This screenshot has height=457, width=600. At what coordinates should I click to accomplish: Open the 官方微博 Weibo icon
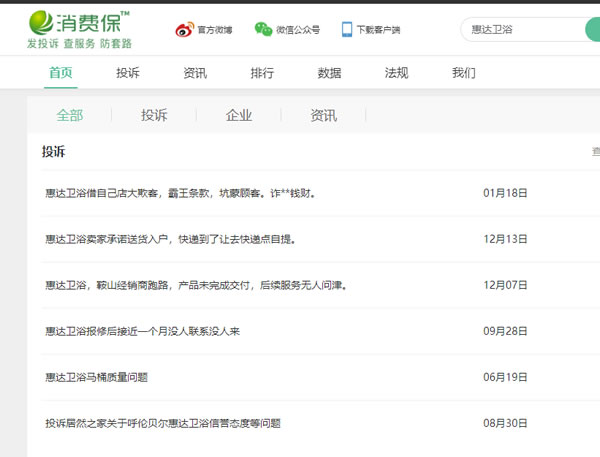click(187, 30)
